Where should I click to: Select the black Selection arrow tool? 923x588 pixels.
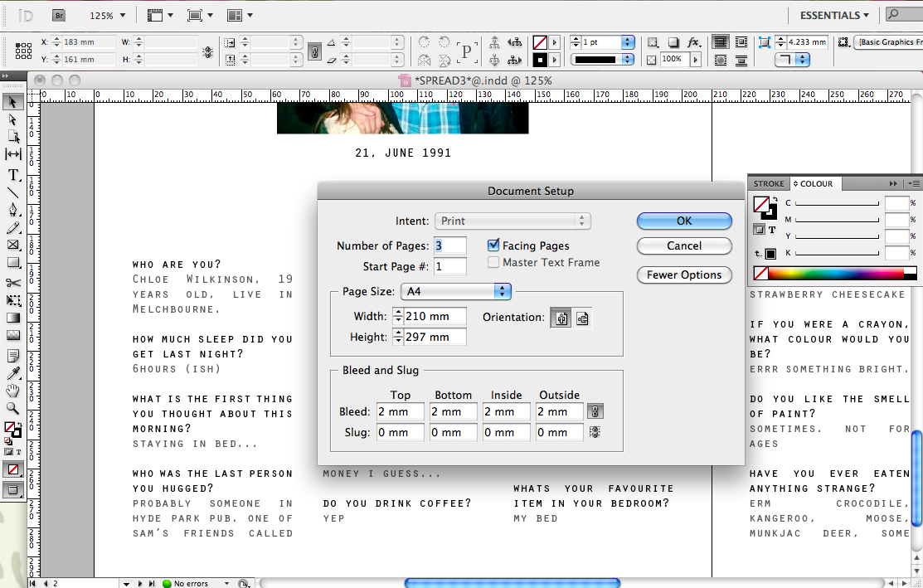(12, 102)
